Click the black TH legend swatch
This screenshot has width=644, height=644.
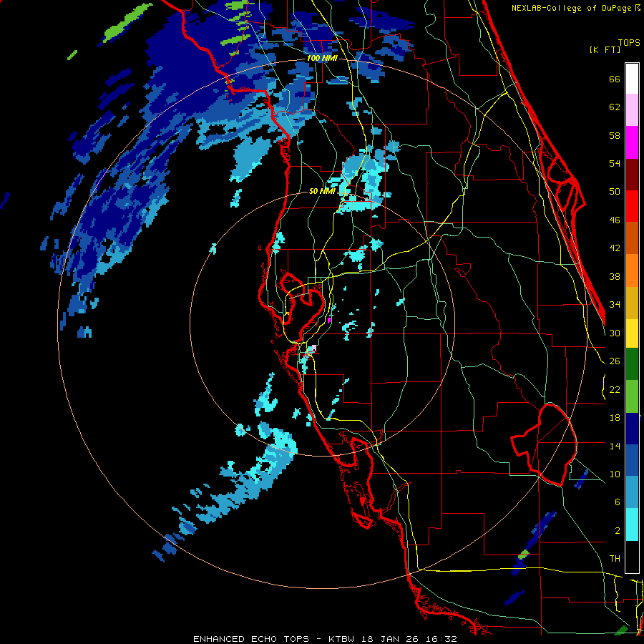(x=632, y=557)
